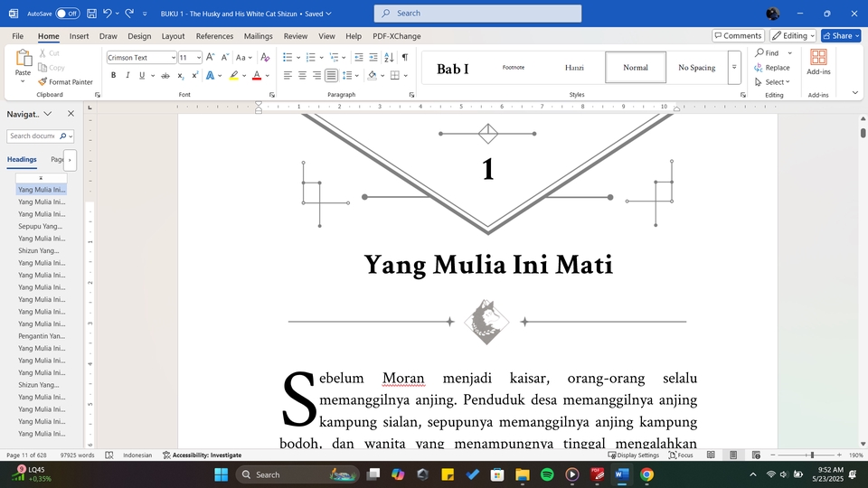Switch to Web Layout view
The image size is (868, 488).
click(x=756, y=455)
